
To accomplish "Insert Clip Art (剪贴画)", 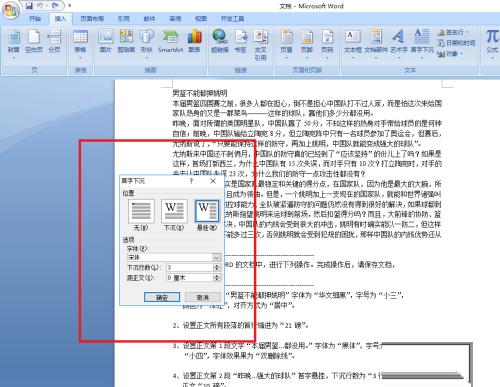I will coord(126,42).
